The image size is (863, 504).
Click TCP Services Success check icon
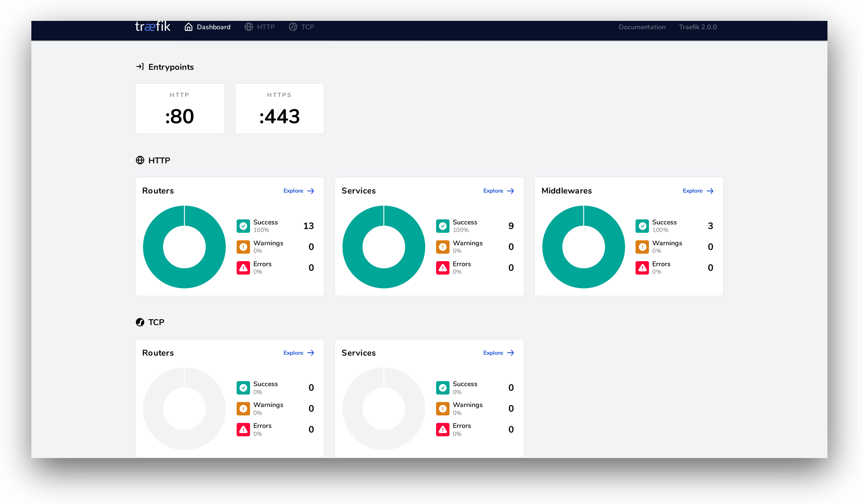tap(443, 388)
